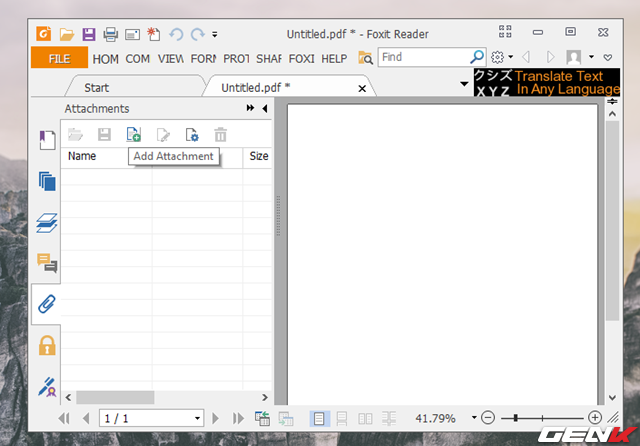Expand the Attachments panel with double arrow

point(250,108)
